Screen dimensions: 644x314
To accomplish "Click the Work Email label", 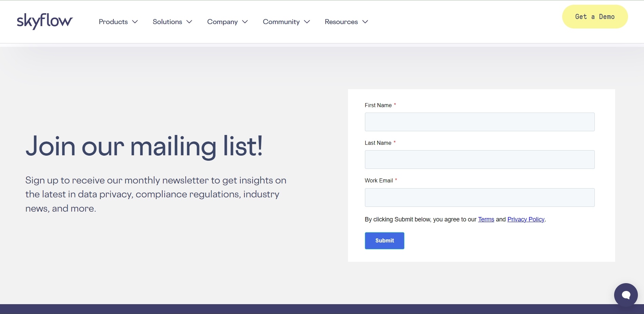I will (379, 180).
